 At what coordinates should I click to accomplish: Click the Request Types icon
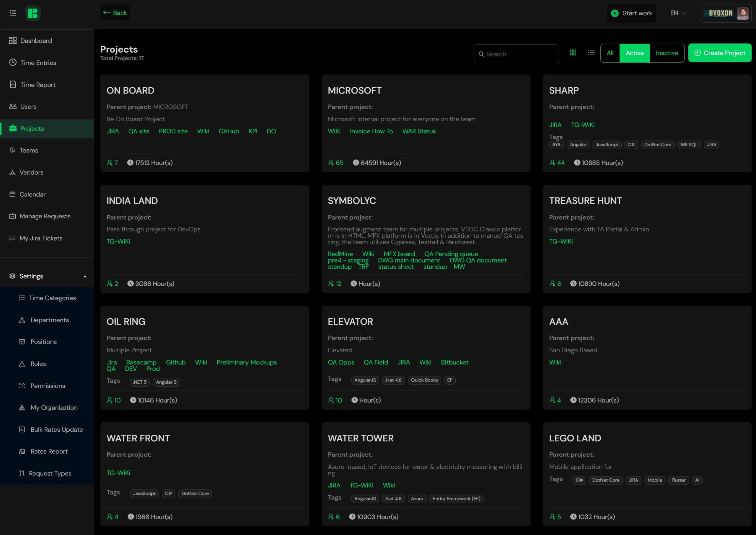(x=22, y=473)
